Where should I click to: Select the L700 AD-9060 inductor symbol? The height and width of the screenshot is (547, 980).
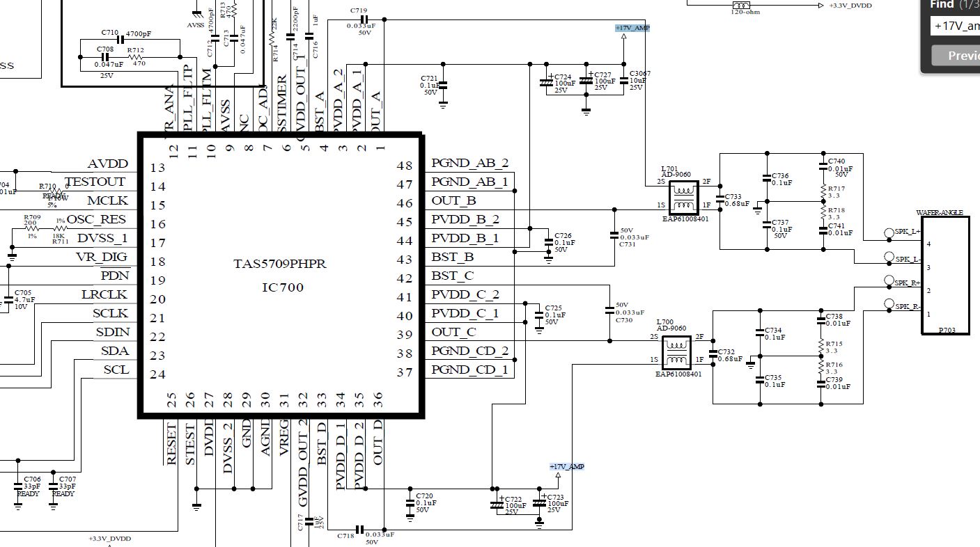coord(677,352)
